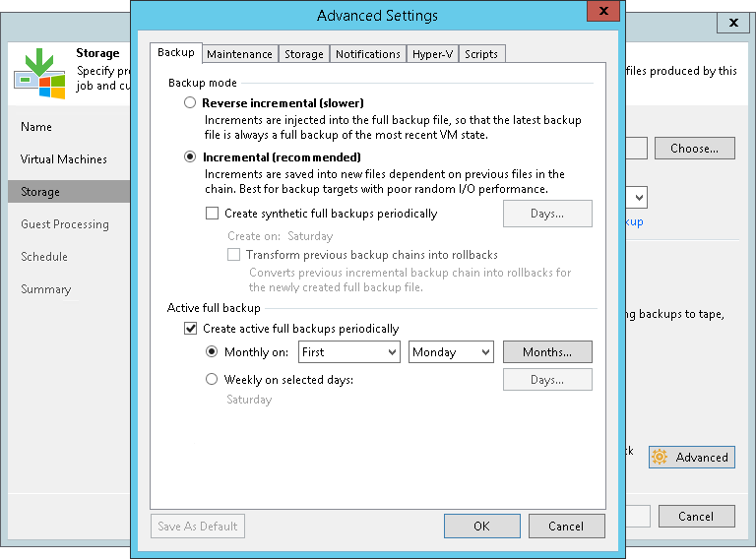Go to the Virtual Machines wizard step
The height and width of the screenshot is (559, 756).
[x=64, y=159]
